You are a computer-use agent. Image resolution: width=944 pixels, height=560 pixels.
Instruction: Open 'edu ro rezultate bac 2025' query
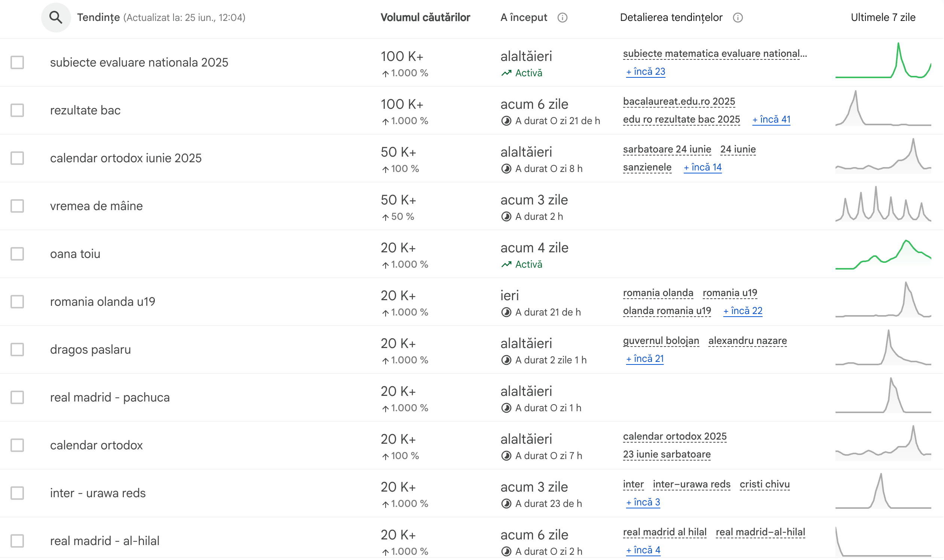click(x=681, y=119)
